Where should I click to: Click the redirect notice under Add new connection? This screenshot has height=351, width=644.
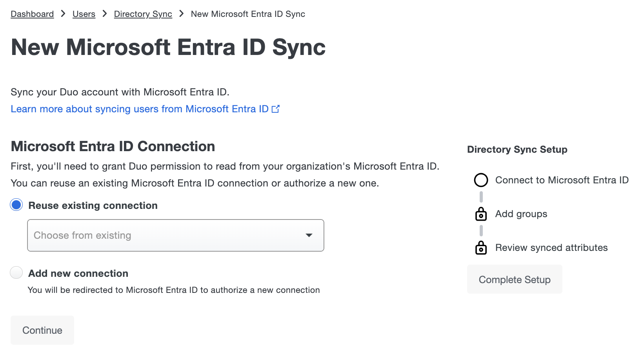click(174, 290)
